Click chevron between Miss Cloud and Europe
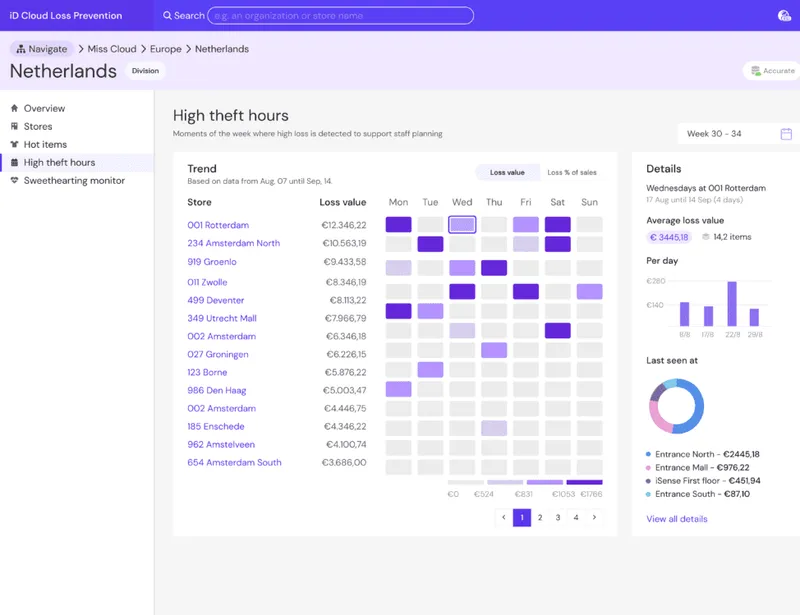This screenshot has width=800, height=615. 143,49
